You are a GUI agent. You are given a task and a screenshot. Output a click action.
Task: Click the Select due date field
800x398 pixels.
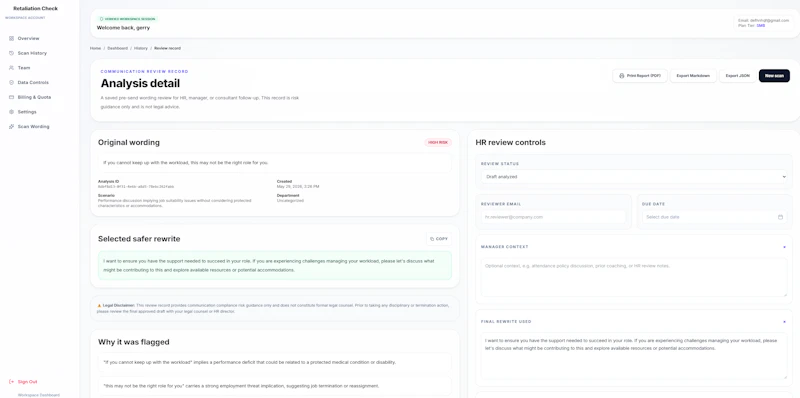click(x=714, y=217)
